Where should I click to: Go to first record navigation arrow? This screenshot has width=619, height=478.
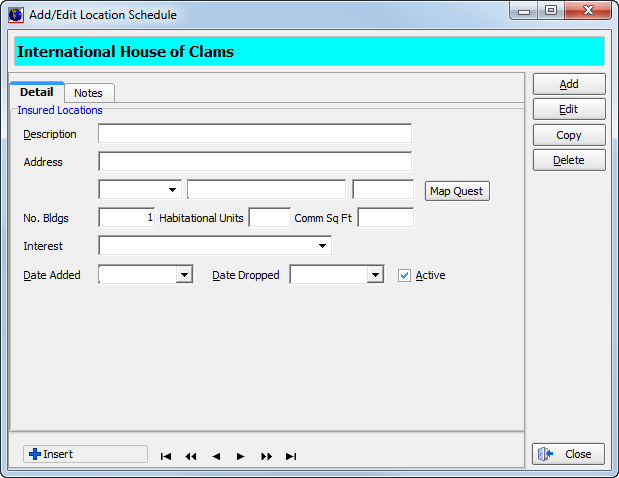click(x=166, y=456)
